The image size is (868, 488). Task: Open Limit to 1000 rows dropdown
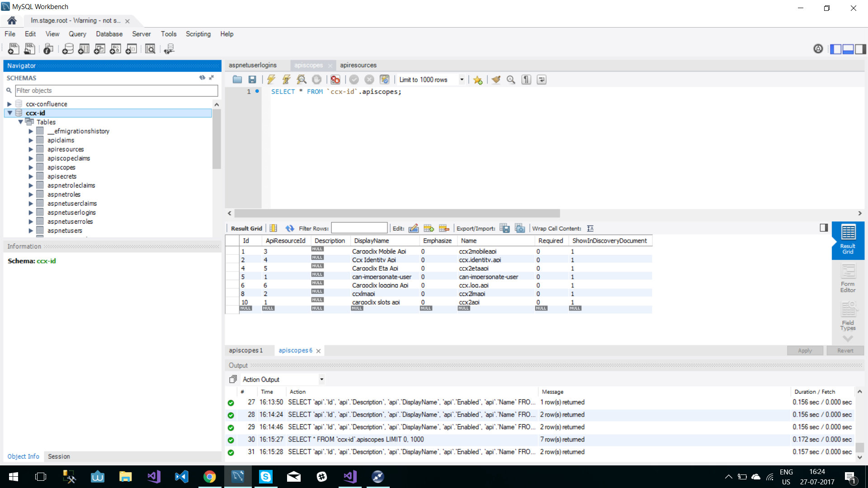462,80
